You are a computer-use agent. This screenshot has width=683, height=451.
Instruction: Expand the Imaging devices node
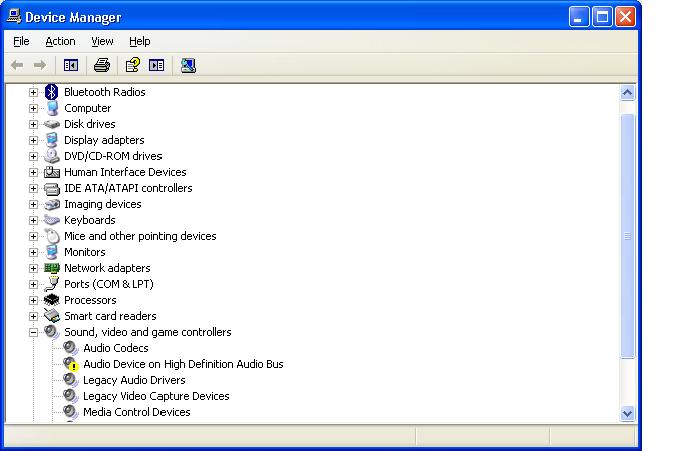tap(33, 204)
